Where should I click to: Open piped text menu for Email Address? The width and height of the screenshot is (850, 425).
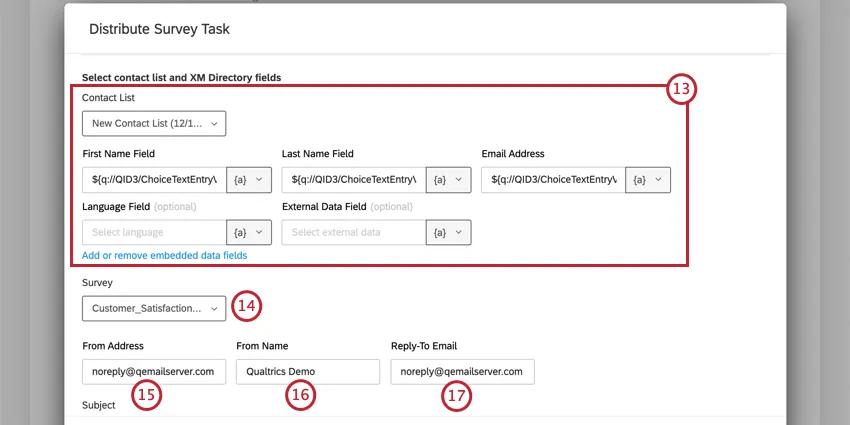click(648, 179)
